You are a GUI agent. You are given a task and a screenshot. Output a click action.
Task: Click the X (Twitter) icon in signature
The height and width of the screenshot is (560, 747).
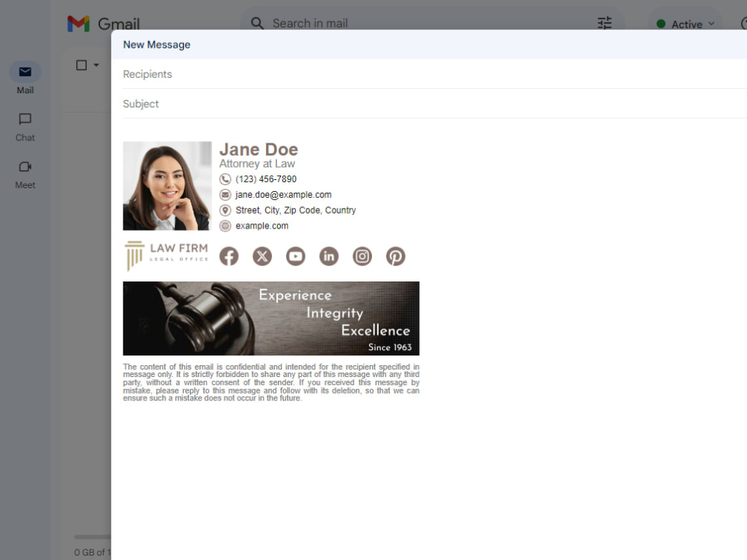[x=262, y=256]
